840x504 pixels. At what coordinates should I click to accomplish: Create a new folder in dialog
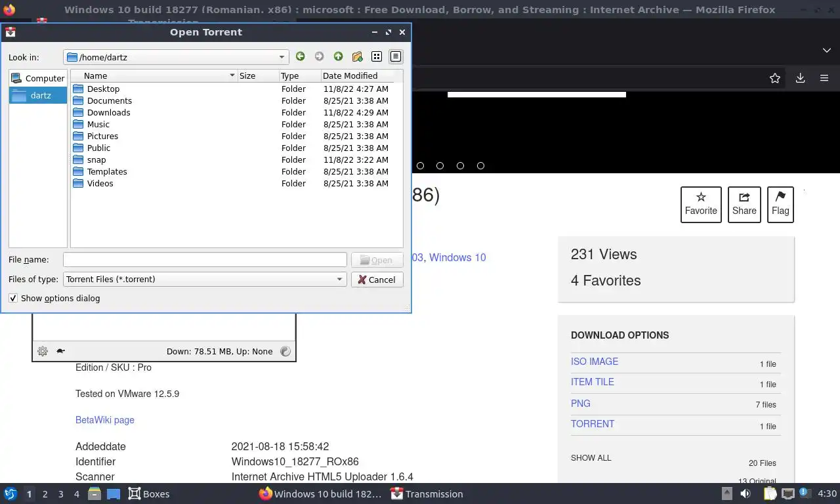pyautogui.click(x=357, y=56)
